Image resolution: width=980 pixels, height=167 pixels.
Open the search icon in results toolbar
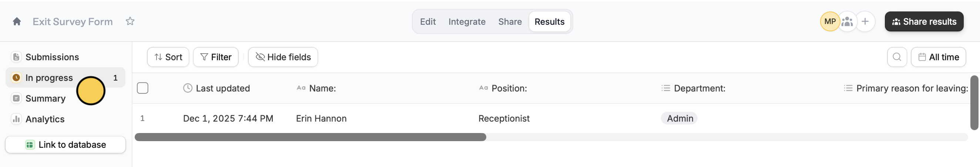pyautogui.click(x=897, y=57)
